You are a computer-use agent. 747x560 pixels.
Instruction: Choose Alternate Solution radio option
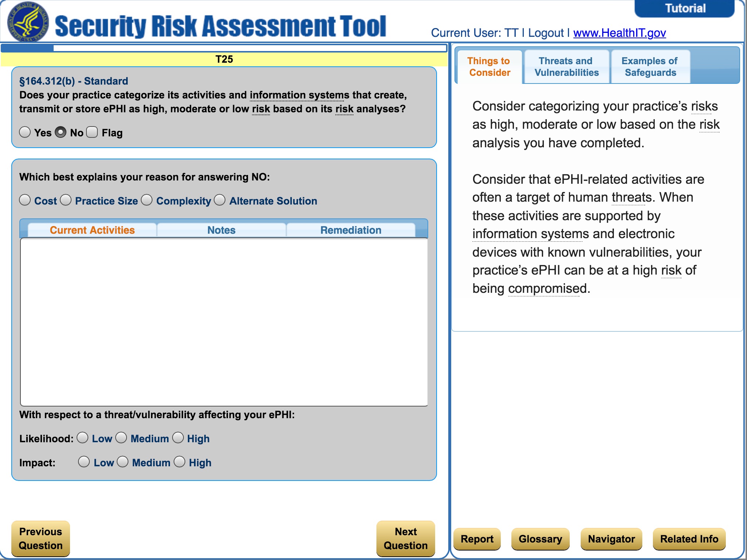220,200
